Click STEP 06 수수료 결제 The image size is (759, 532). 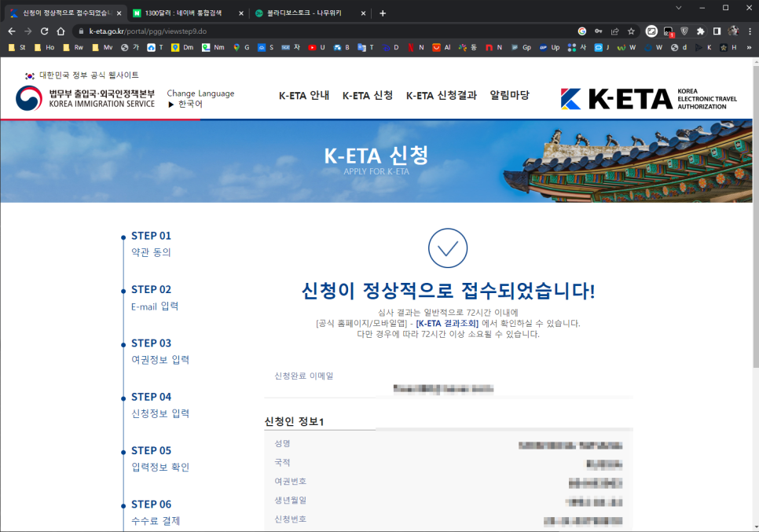pos(156,512)
